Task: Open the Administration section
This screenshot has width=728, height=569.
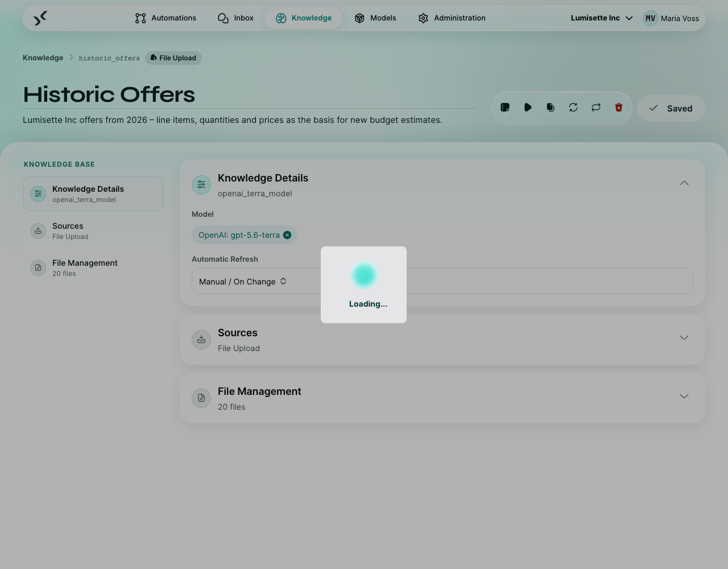Action: (452, 18)
